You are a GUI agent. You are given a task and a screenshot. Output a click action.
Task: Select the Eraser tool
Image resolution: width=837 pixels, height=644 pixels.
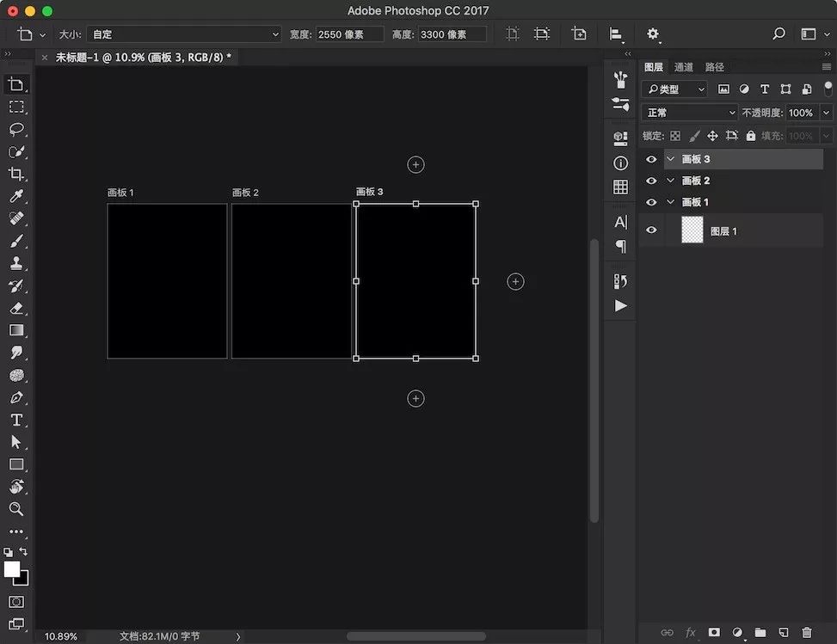(16, 308)
